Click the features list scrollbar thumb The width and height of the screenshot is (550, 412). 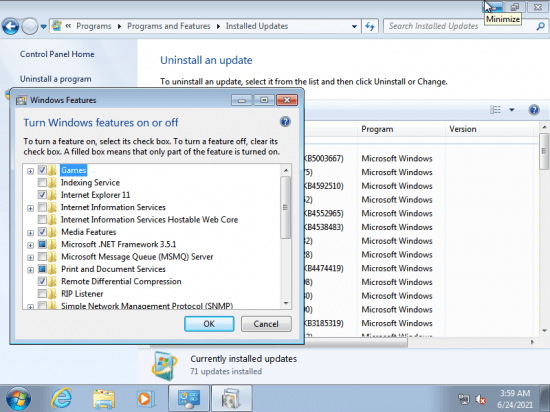286,208
